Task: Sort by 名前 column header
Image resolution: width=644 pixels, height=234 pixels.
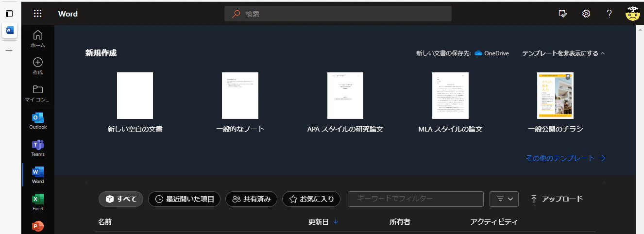Action: (104, 222)
